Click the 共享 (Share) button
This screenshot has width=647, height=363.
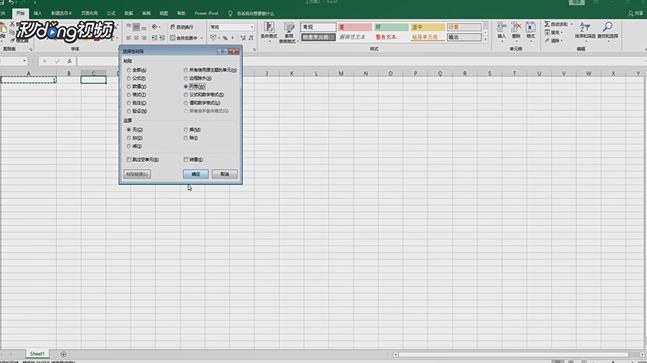pyautogui.click(x=635, y=14)
